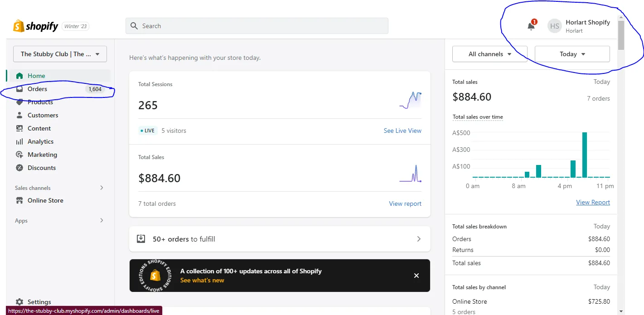Image resolution: width=644 pixels, height=315 pixels.
Task: Click the Analytics bar chart icon
Action: 19,141
